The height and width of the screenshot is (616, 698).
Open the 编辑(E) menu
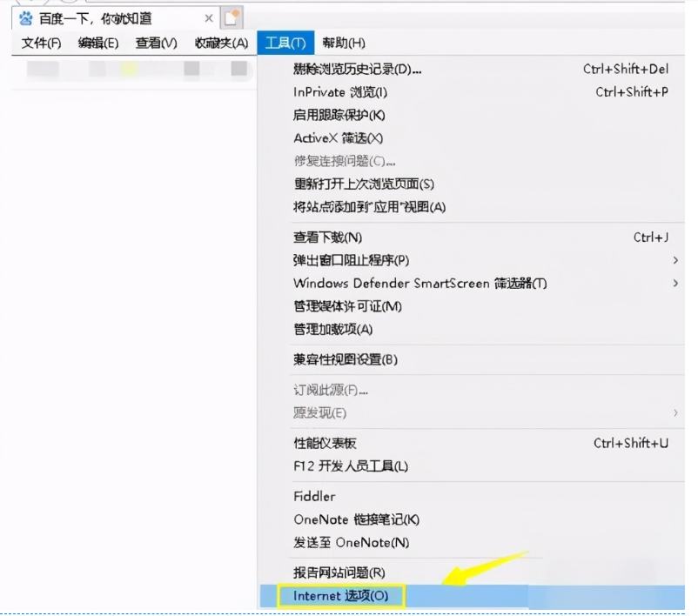(x=97, y=43)
